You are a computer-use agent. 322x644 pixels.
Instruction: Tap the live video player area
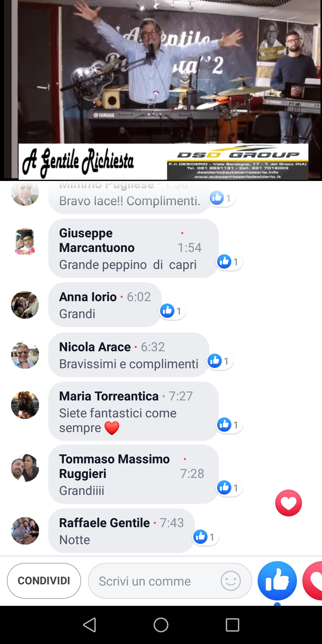click(161, 90)
